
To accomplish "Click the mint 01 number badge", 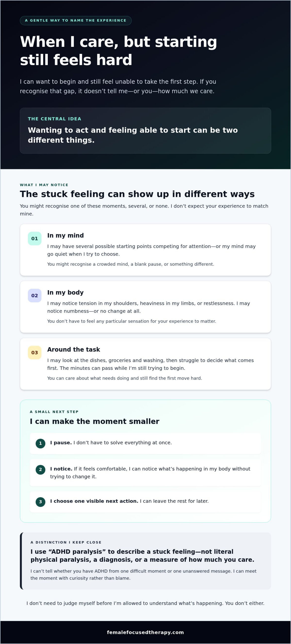I will tap(35, 238).
